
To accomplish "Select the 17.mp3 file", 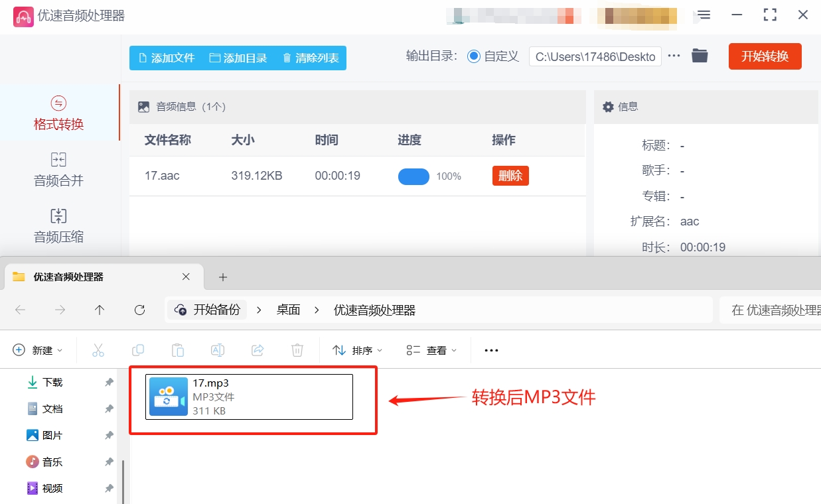I will (249, 397).
